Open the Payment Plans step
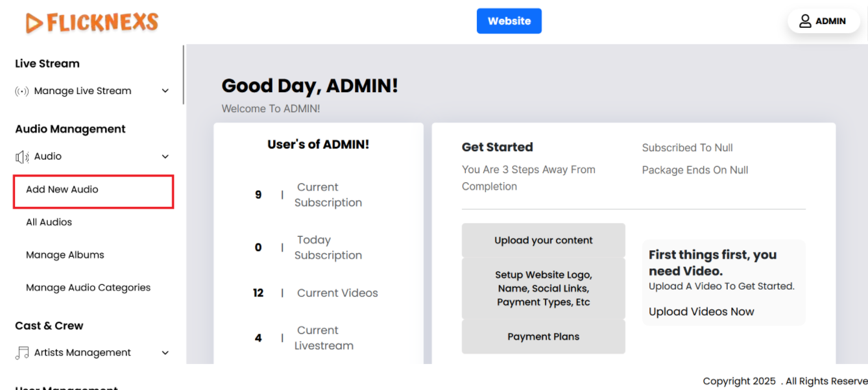 point(543,337)
